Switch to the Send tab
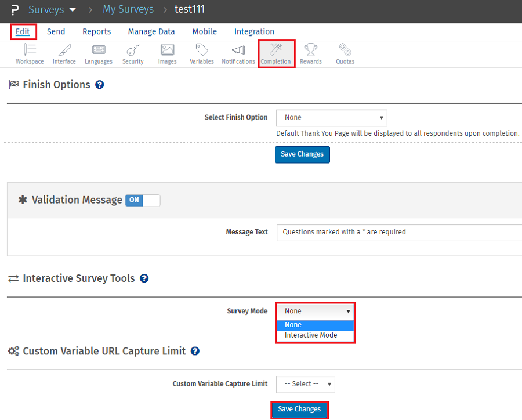 click(56, 32)
